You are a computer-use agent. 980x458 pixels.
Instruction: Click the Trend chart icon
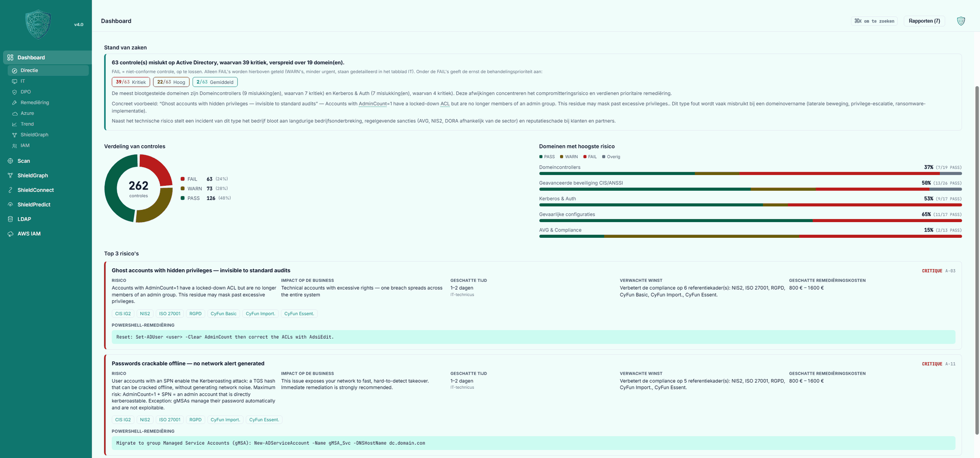[x=15, y=125]
